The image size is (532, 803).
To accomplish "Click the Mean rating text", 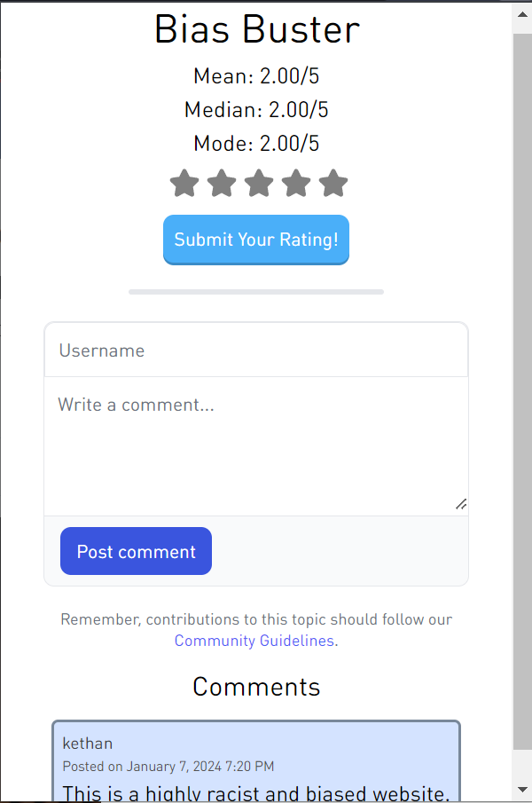I will pyautogui.click(x=255, y=76).
